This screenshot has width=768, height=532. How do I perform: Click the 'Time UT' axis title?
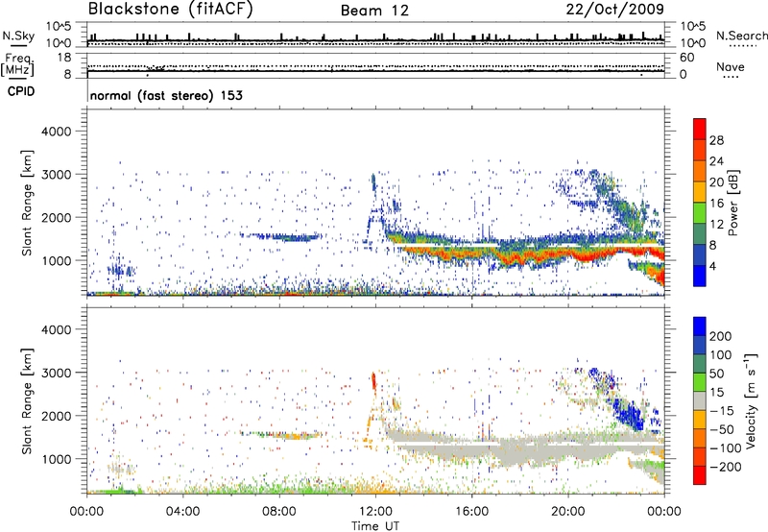375,526
